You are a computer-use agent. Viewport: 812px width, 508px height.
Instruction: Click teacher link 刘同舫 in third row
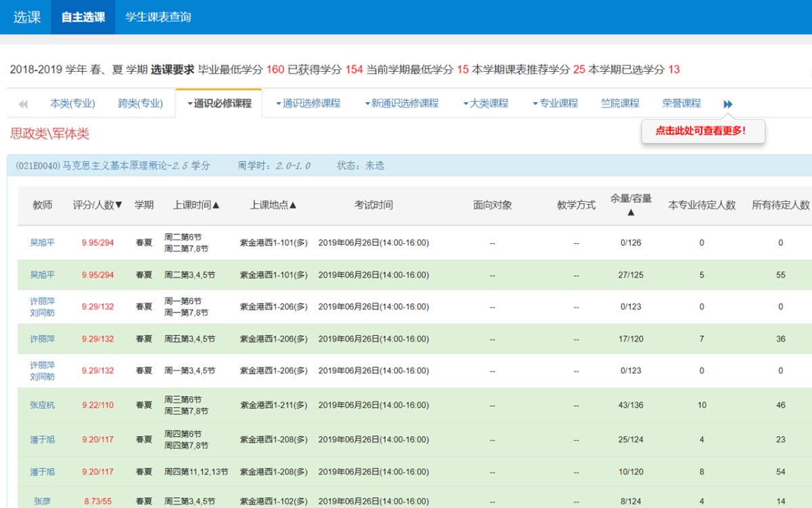point(42,313)
